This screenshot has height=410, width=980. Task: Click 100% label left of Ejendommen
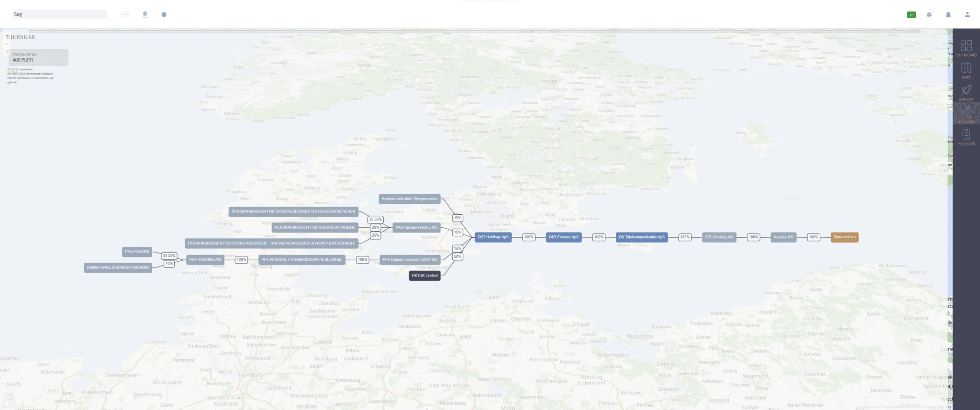click(x=813, y=237)
